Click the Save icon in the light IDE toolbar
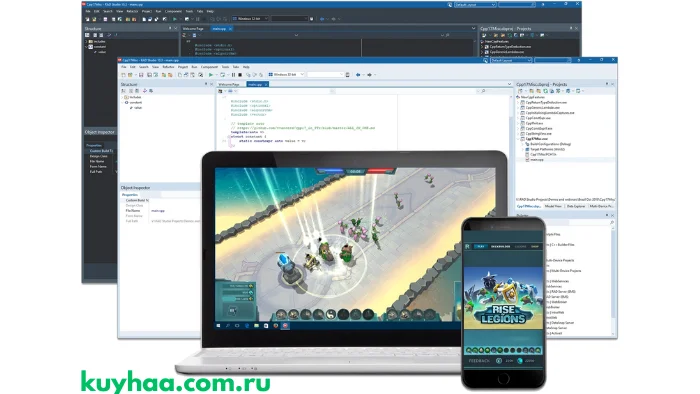The width and height of the screenshot is (700, 394). [x=141, y=75]
